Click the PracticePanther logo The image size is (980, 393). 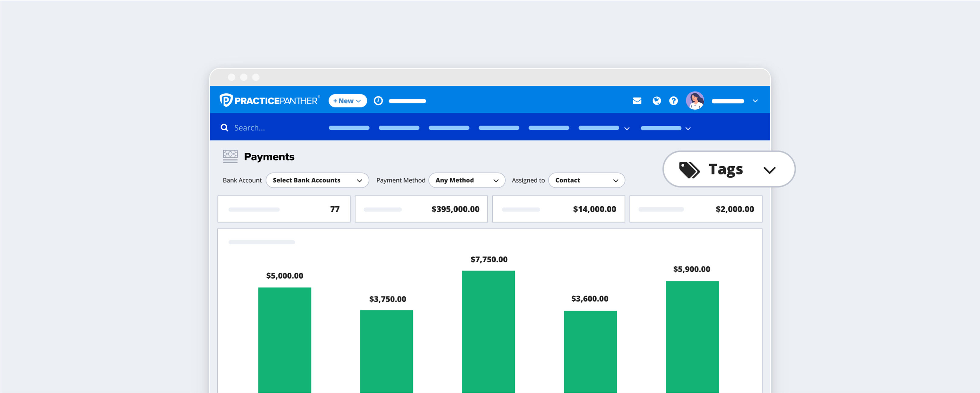tap(269, 100)
